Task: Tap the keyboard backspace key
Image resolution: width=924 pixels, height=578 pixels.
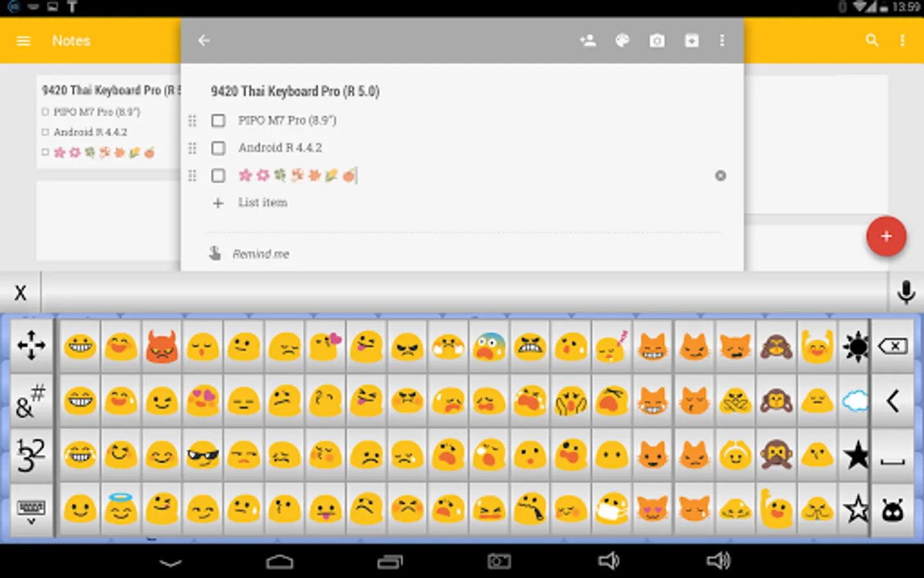Action: [x=893, y=346]
